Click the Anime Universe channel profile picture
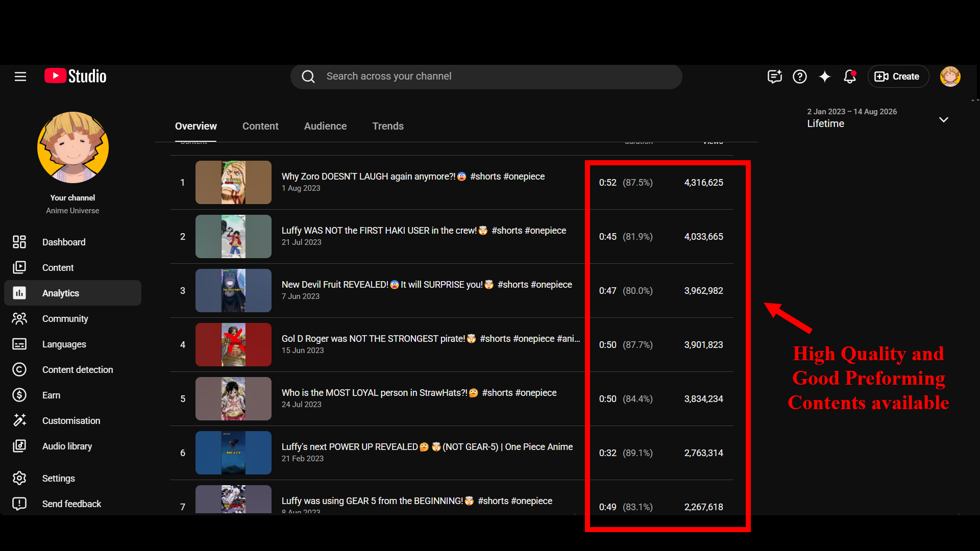This screenshot has width=980, height=551. pyautogui.click(x=73, y=147)
